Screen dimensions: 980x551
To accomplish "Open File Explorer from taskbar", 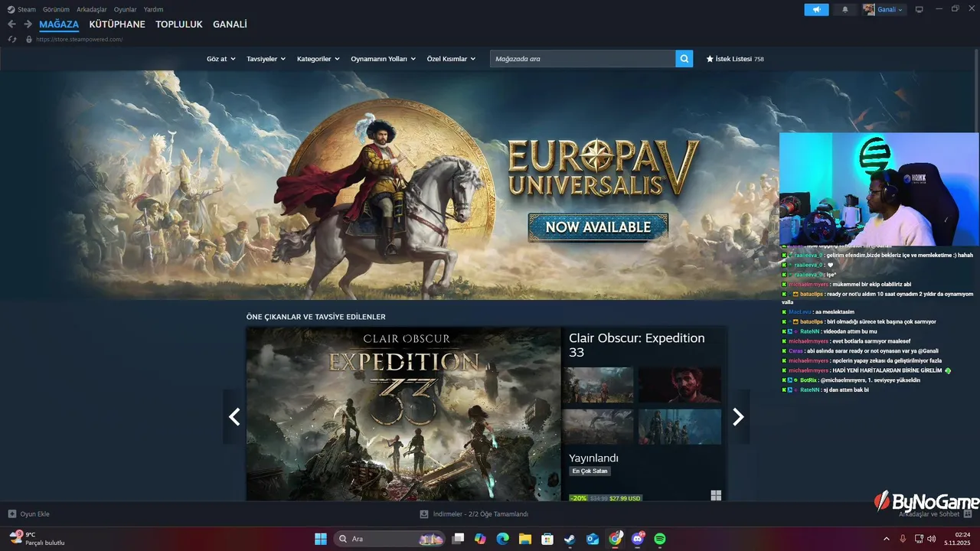I will coord(525,539).
